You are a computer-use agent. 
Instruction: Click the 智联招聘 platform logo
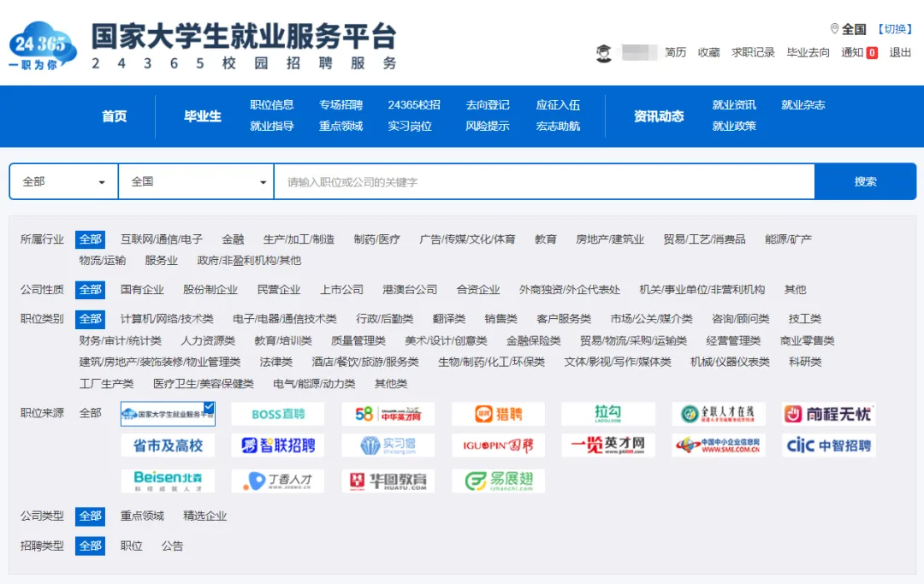(x=277, y=446)
